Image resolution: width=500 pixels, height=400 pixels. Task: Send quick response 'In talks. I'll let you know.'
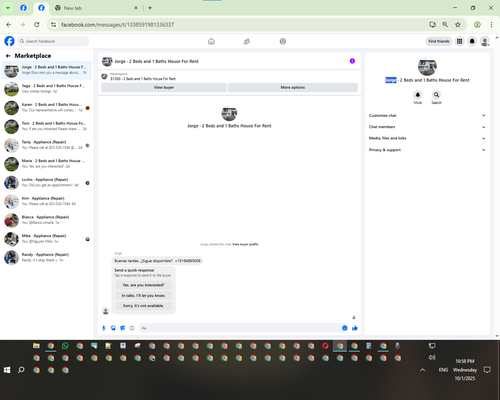click(x=143, y=296)
